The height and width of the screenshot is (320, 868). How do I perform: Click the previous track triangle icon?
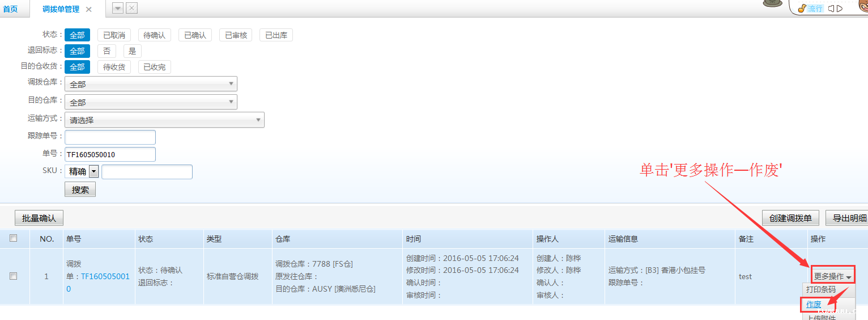point(831,9)
